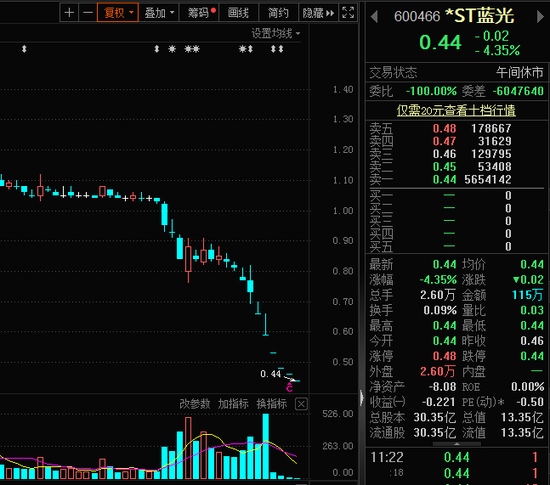Click 卖四 price 0.47
Image resolution: width=550 pixels, height=485 pixels.
point(444,141)
